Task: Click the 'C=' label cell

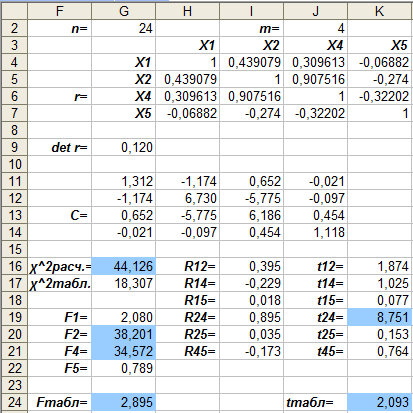Action: pyautogui.click(x=59, y=215)
